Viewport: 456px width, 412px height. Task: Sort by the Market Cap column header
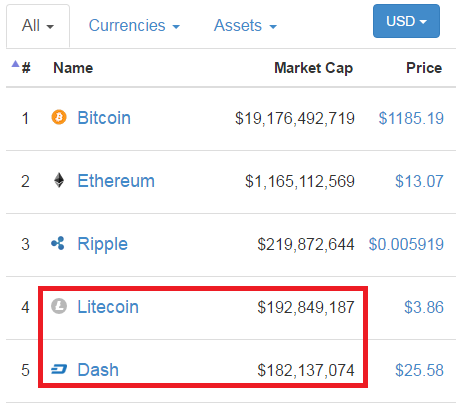313,68
